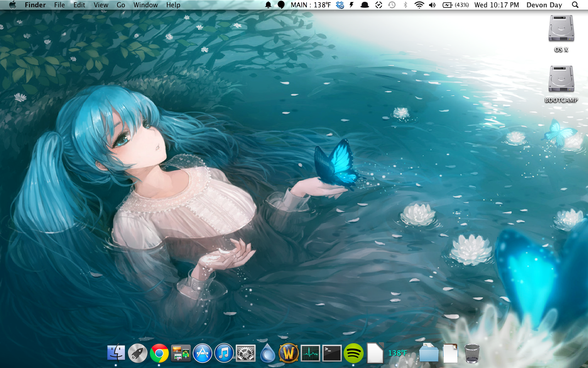588x368 pixels.
Task: Open Terminal from the Dock
Action: click(x=332, y=353)
